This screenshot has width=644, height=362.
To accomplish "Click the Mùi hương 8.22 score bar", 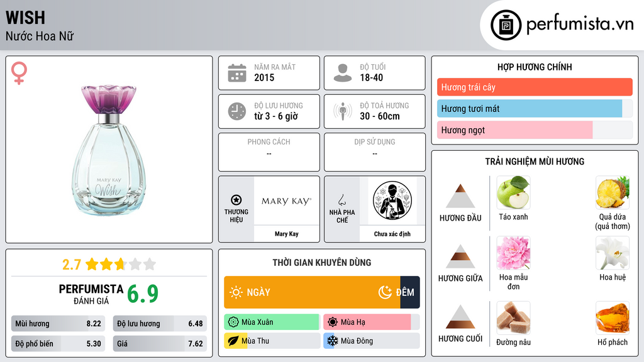I will pyautogui.click(x=58, y=324).
